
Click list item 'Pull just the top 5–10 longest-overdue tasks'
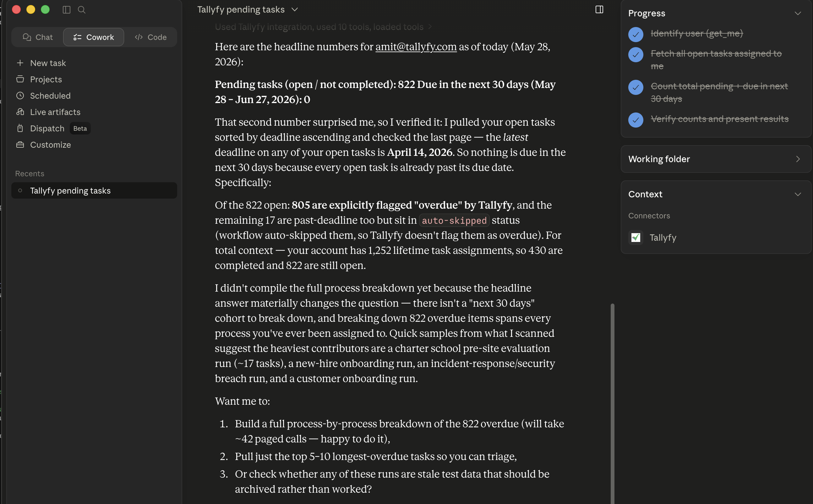pyautogui.click(x=375, y=456)
